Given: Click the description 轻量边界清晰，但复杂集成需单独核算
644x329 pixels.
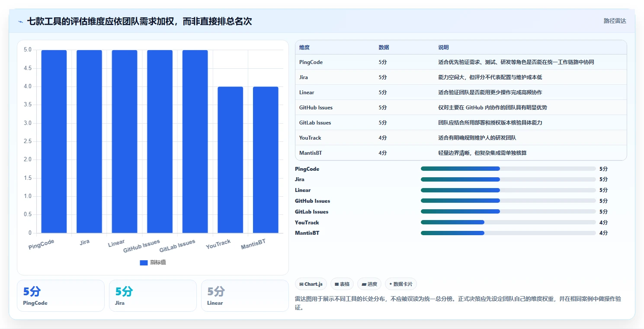Looking at the screenshot, I should (482, 153).
